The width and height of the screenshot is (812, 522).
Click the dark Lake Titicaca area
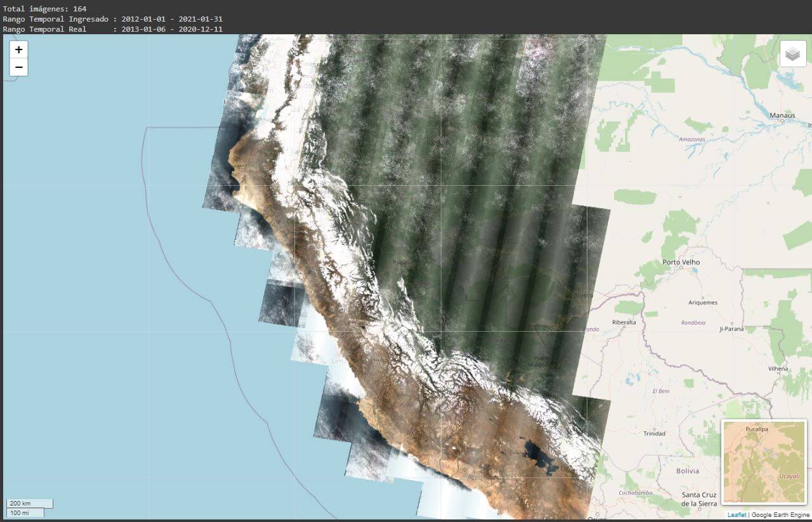(x=539, y=455)
